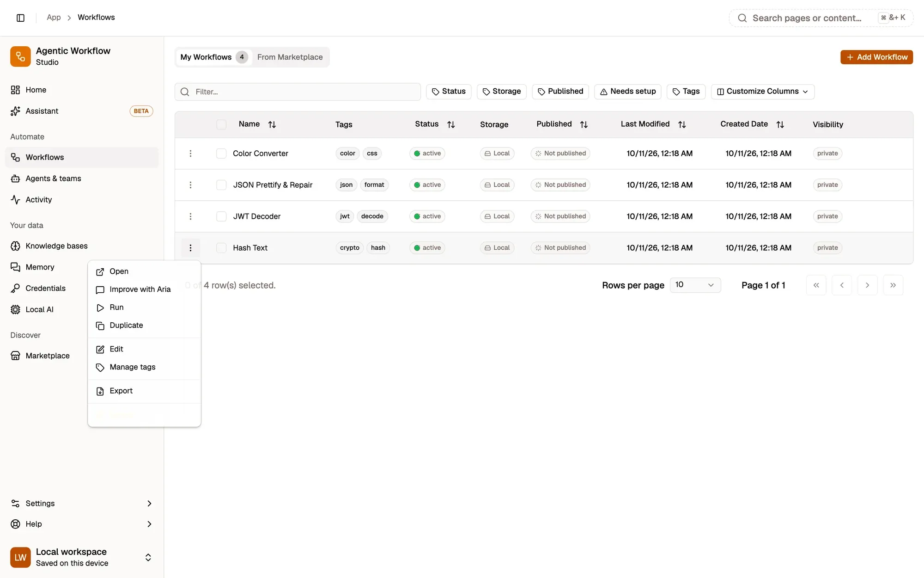Open the Status filter
The height and width of the screenshot is (578, 924).
click(448, 92)
